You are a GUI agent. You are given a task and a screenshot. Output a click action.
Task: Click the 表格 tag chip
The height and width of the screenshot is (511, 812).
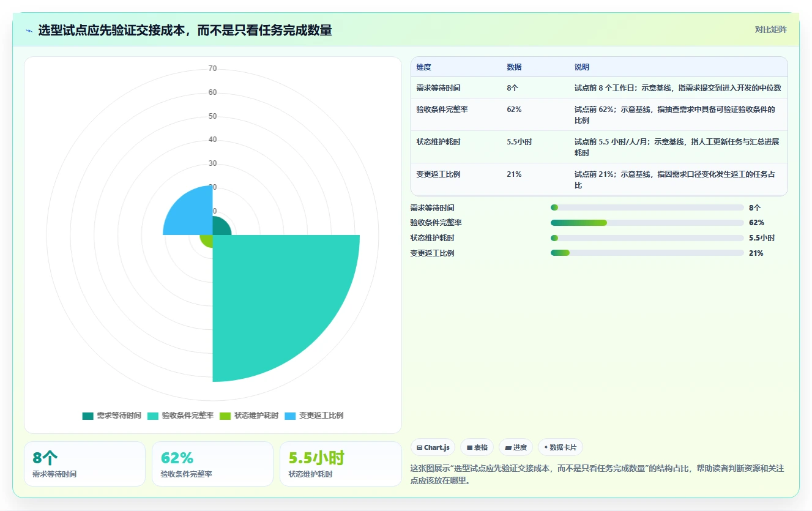[477, 447]
